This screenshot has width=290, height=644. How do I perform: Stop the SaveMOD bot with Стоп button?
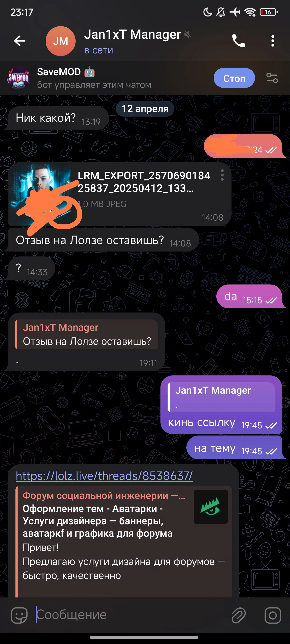point(234,78)
